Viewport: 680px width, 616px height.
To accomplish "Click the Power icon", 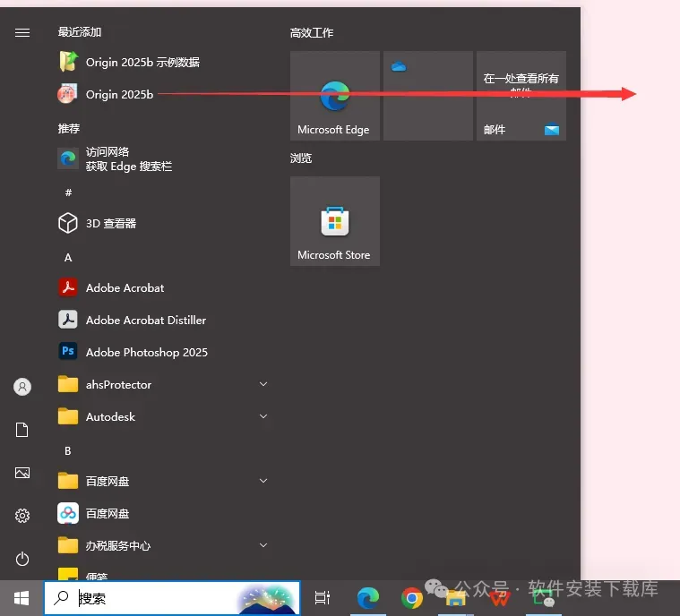I will point(22,559).
